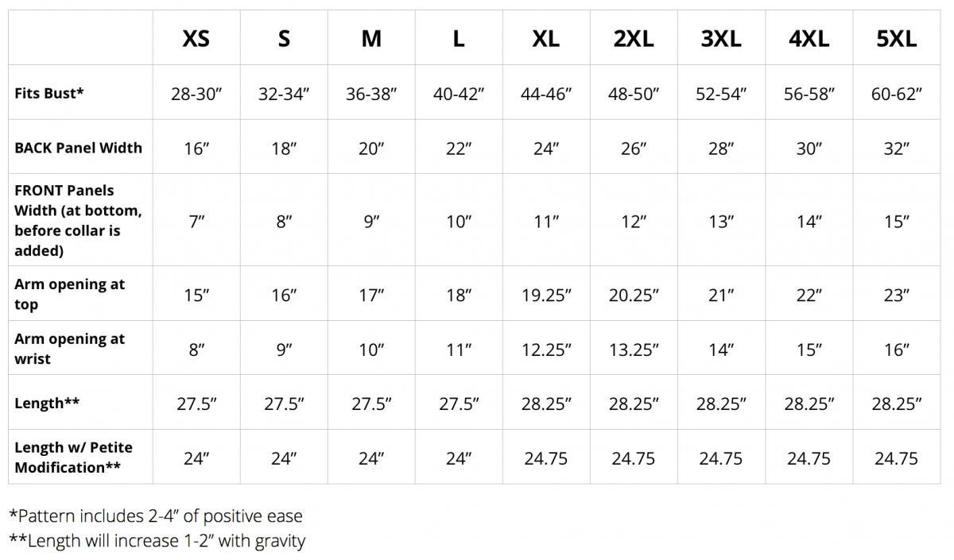
Task: Click the 2XL size header
Action: (x=634, y=38)
